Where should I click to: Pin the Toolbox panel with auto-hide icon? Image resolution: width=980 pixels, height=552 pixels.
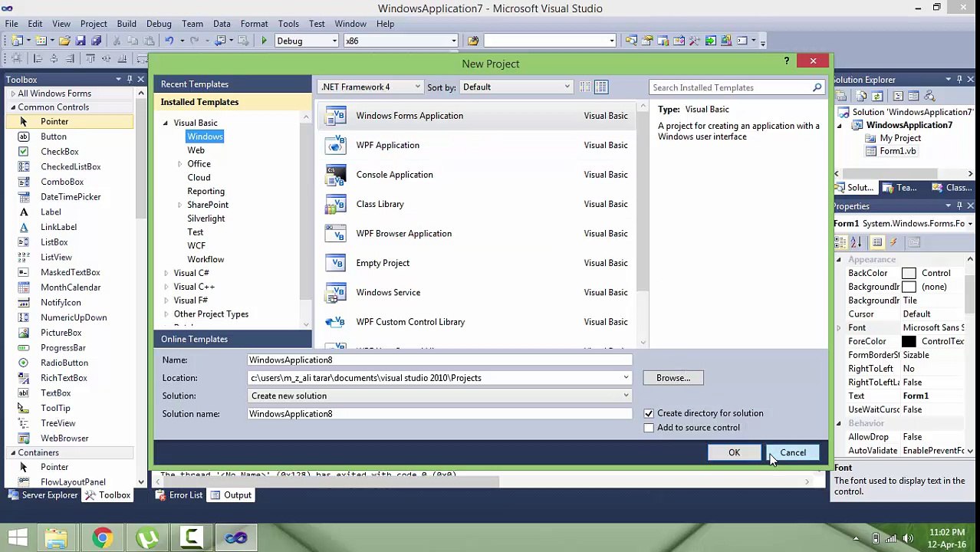click(x=130, y=79)
